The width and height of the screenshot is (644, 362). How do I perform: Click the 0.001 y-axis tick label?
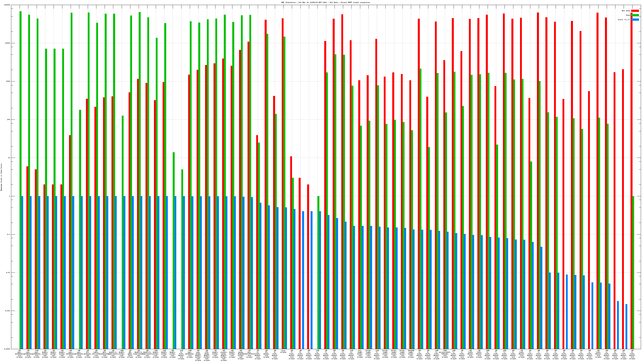(8, 311)
